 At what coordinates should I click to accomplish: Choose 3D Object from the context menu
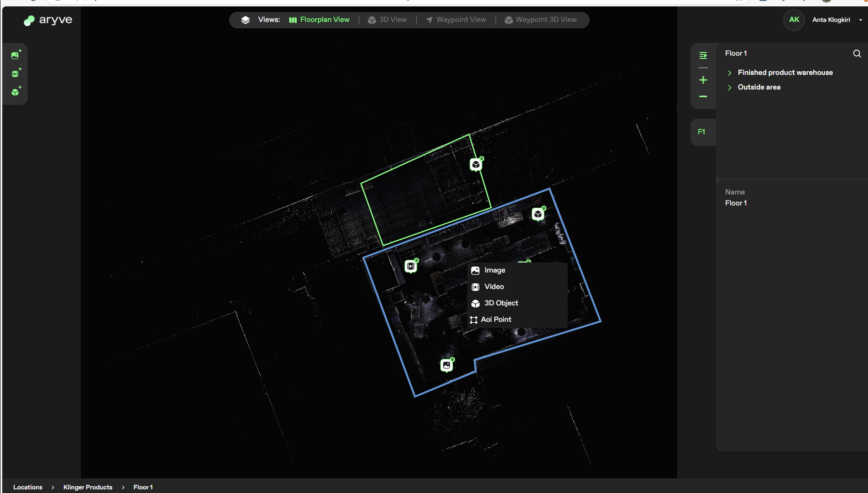[501, 303]
